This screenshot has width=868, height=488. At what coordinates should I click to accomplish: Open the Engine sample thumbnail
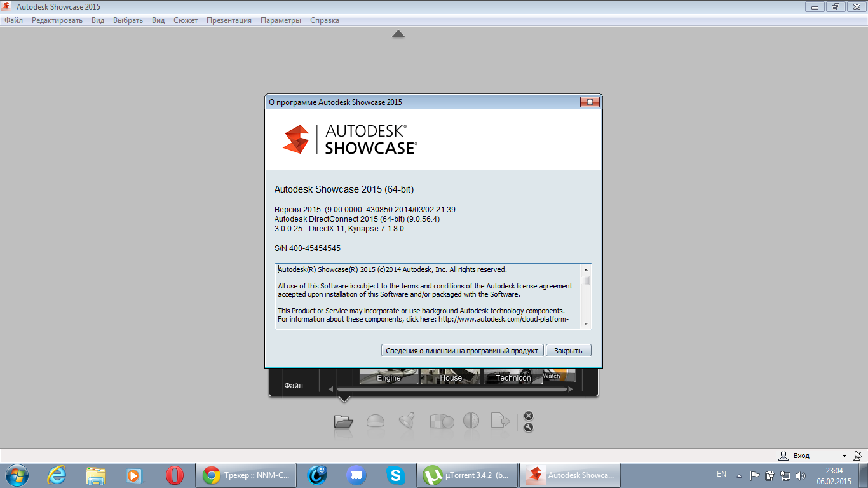click(389, 376)
